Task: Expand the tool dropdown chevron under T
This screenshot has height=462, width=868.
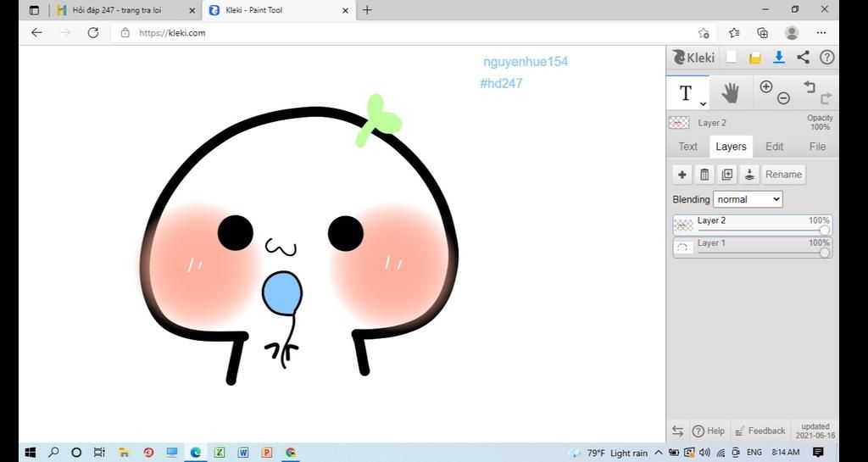Action: point(703,104)
